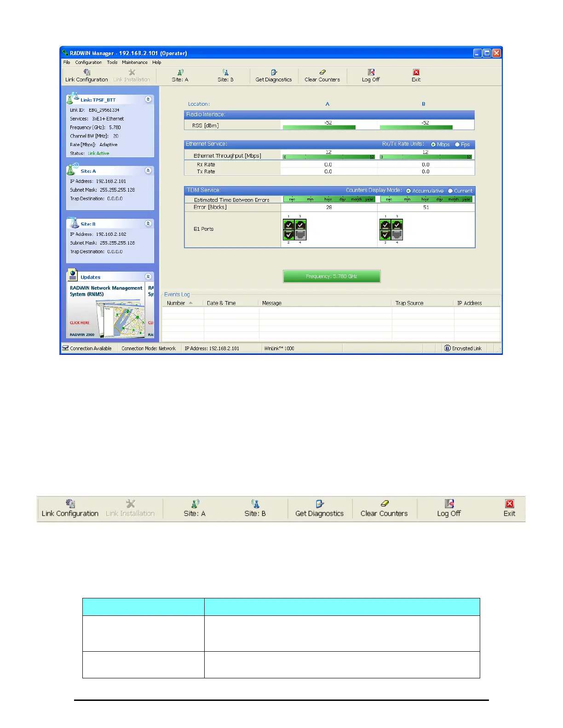Screen dimensions: 563x728
Task: Collapse the Site: A panel chevron
Action: coord(148,171)
